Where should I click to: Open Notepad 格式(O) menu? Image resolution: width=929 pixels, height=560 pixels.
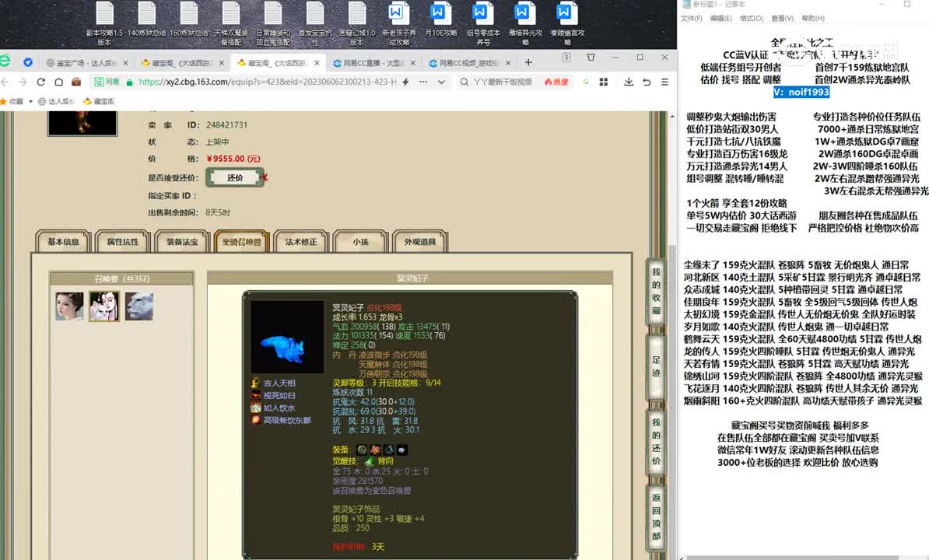[752, 19]
